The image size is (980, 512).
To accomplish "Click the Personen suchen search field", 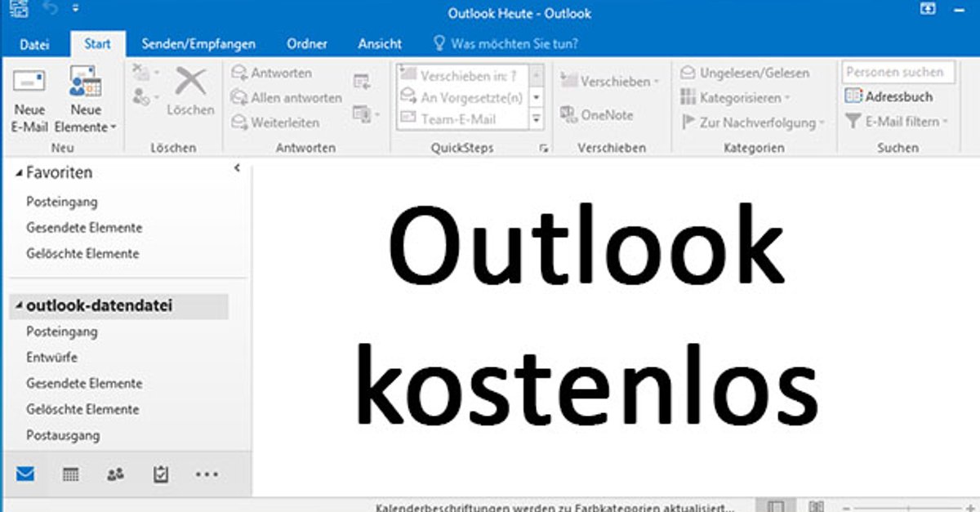I will point(898,72).
